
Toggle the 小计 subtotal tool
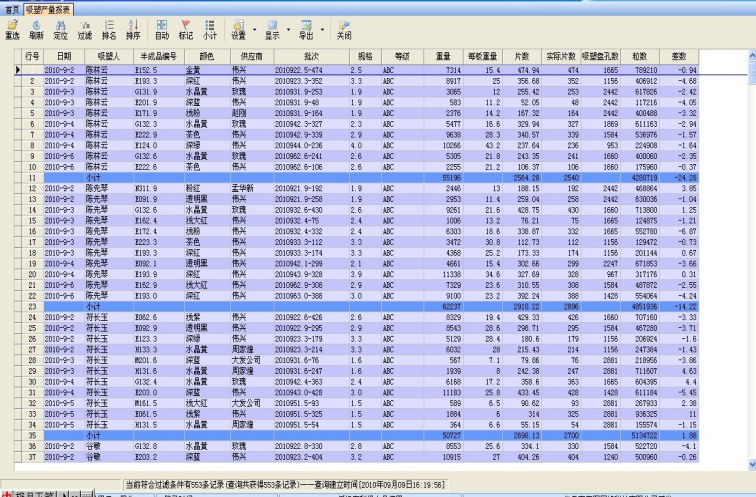coord(210,27)
